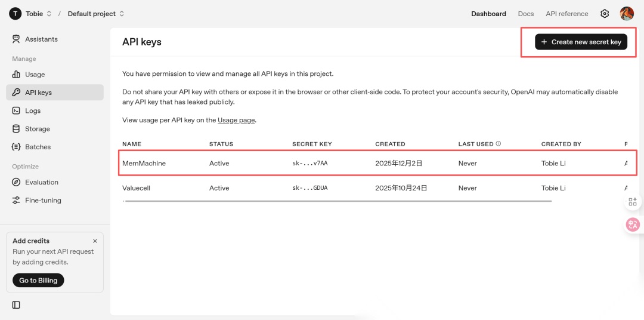This screenshot has width=644, height=320.
Task: Expand the Default project selector
Action: pyautogui.click(x=96, y=14)
